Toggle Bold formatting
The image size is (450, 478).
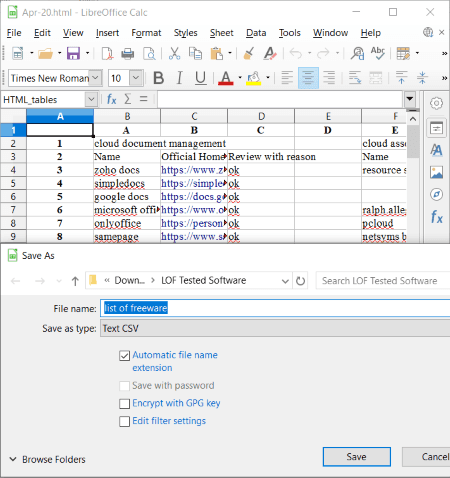pos(159,78)
